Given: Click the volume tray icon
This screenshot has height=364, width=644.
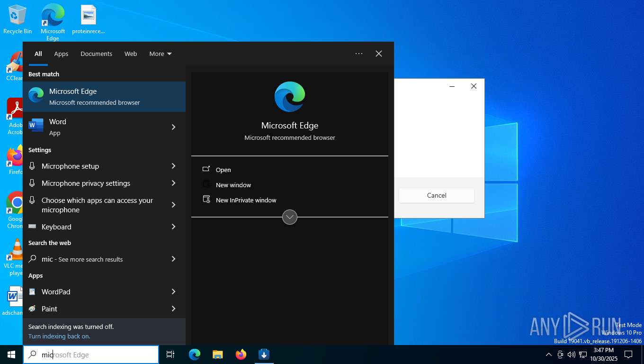Looking at the screenshot, I should coord(572,355).
